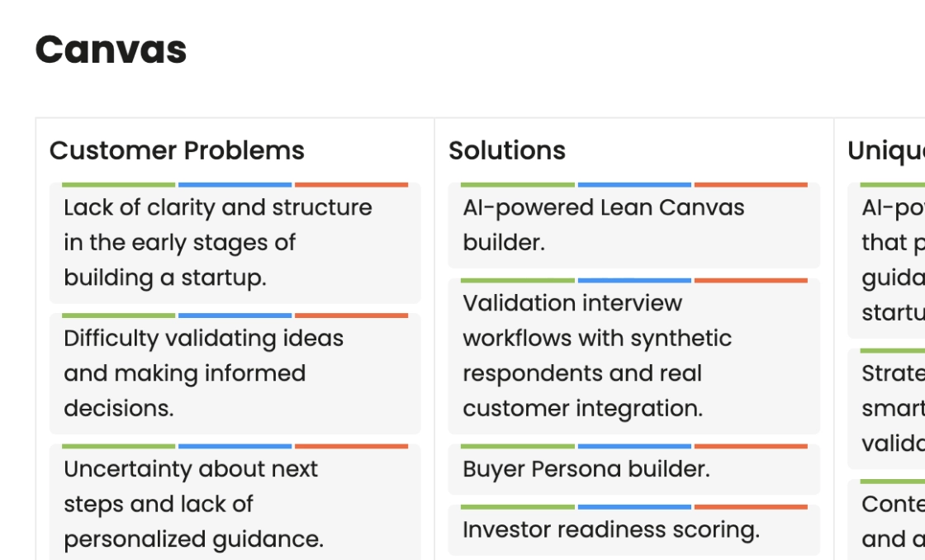Open the 'Validation interview workflows' solution card
The height and width of the screenshot is (560, 925).
634,357
